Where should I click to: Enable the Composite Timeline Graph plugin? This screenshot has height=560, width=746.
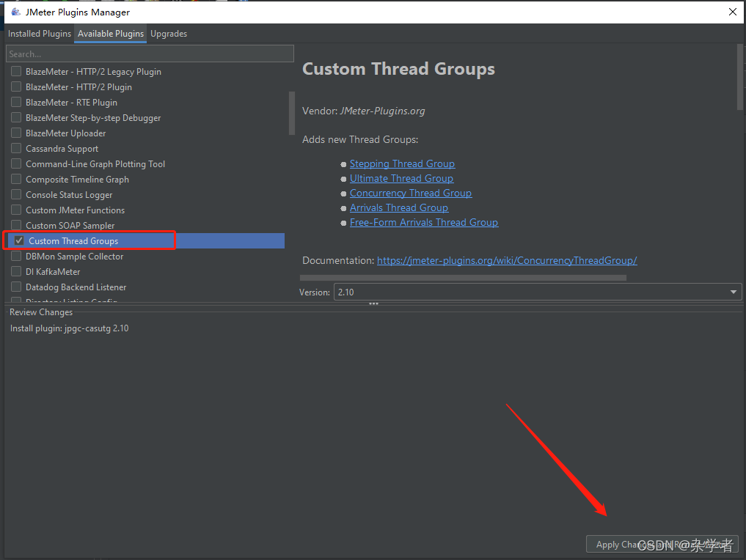(x=16, y=179)
